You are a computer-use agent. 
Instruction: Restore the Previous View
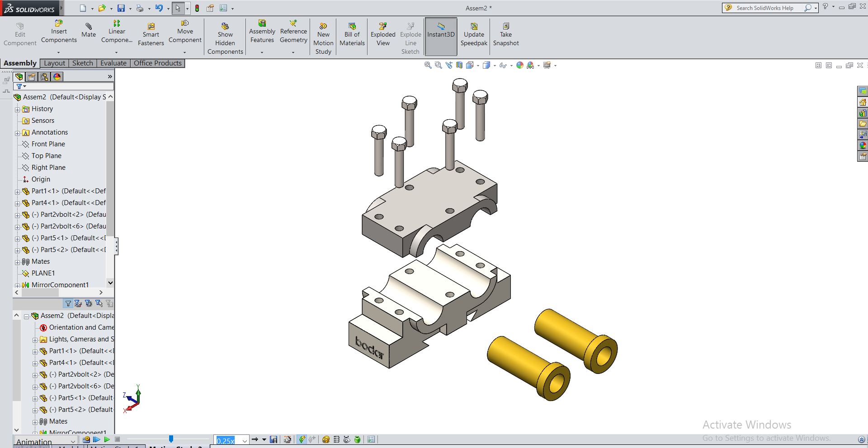point(448,65)
